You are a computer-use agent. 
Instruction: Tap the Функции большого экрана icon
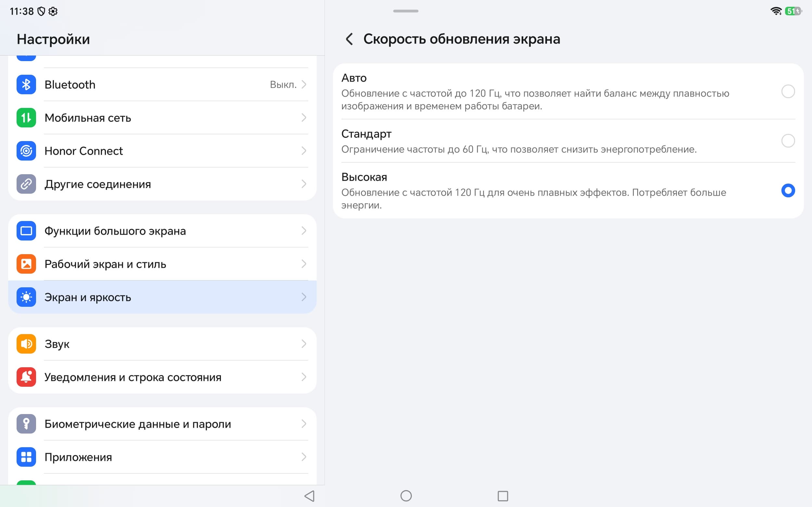click(26, 231)
